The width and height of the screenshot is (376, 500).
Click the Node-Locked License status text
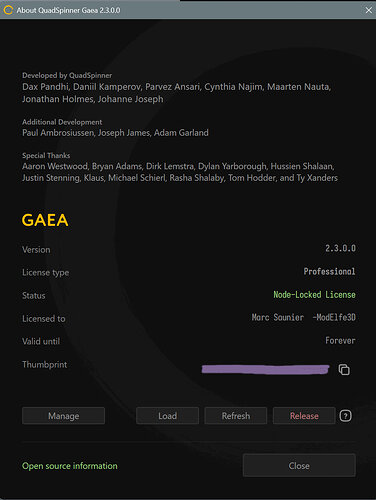point(314,294)
